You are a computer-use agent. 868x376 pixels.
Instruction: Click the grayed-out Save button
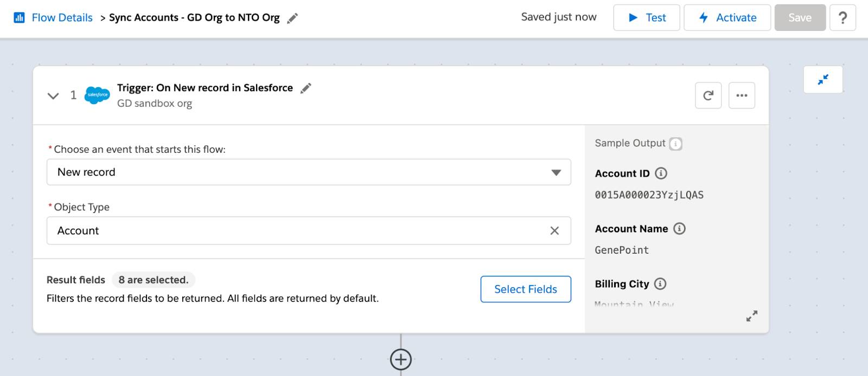click(x=800, y=17)
